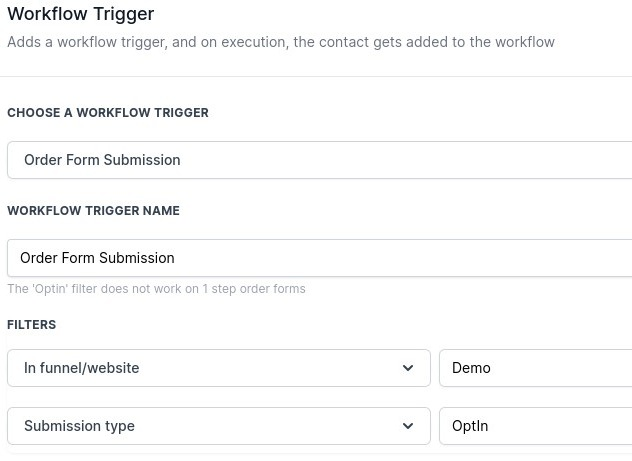Click the 'Demo' text value
This screenshot has height=461, width=632.
click(471, 368)
